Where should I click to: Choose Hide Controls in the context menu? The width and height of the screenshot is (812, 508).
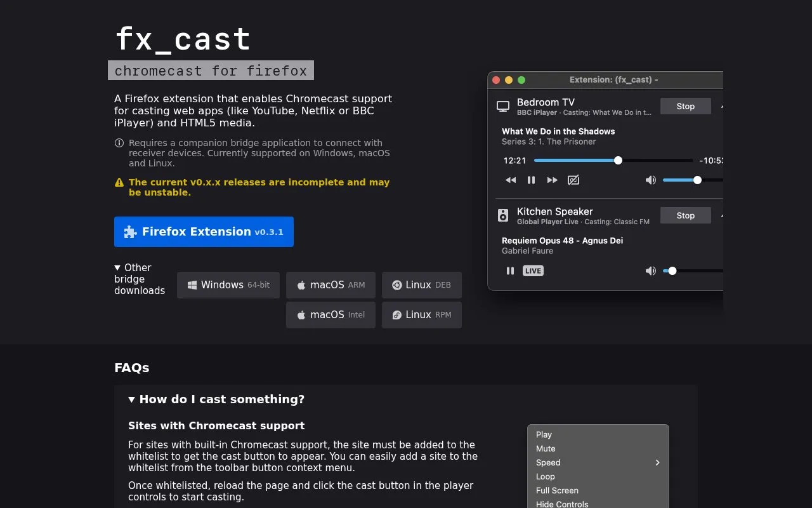(x=598, y=504)
